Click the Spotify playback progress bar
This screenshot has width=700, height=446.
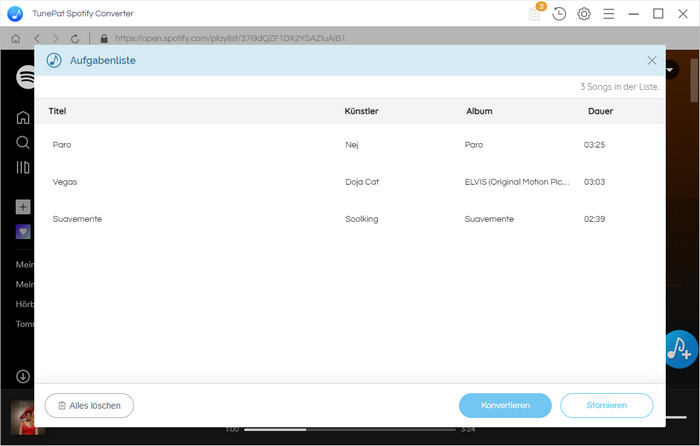[x=350, y=429]
